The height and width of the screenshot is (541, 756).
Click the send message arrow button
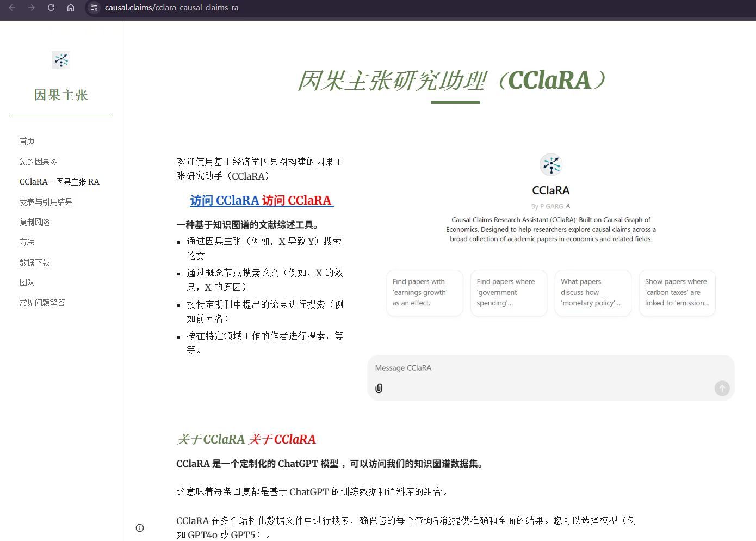point(722,388)
